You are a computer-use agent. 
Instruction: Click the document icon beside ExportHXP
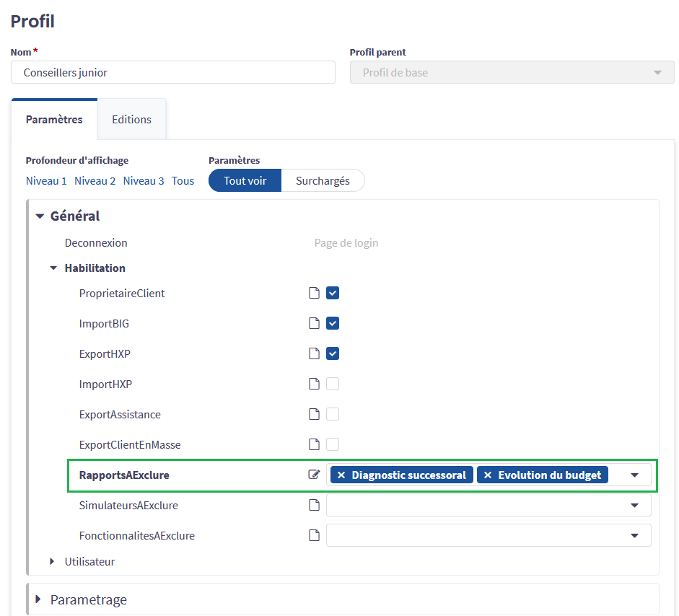click(314, 353)
